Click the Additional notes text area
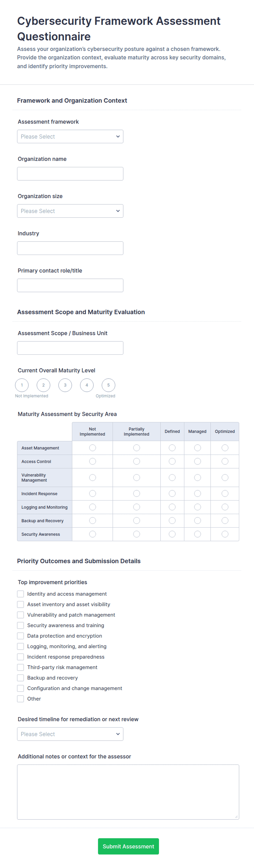The image size is (254, 868). click(x=128, y=792)
